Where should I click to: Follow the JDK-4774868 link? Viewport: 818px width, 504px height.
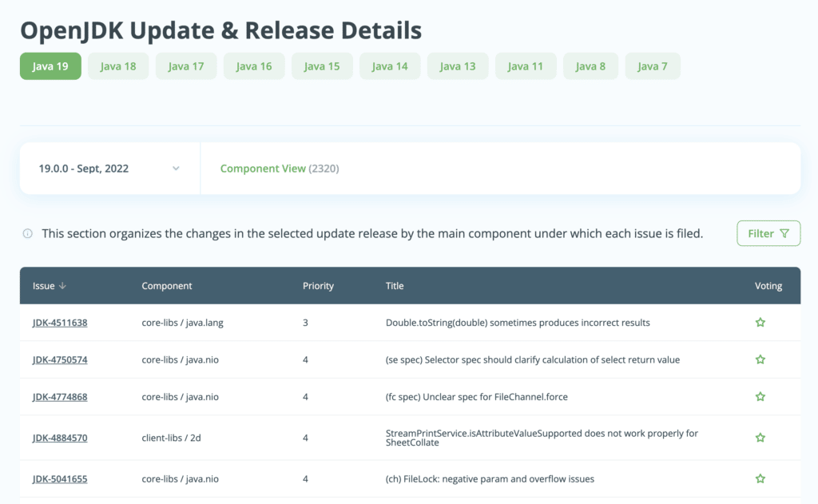point(60,396)
